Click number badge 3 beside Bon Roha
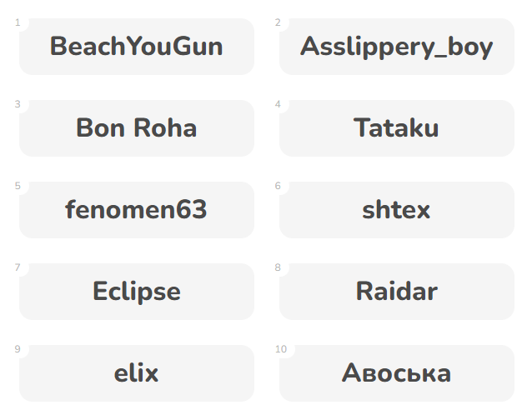The height and width of the screenshot is (410, 532). pyautogui.click(x=18, y=104)
